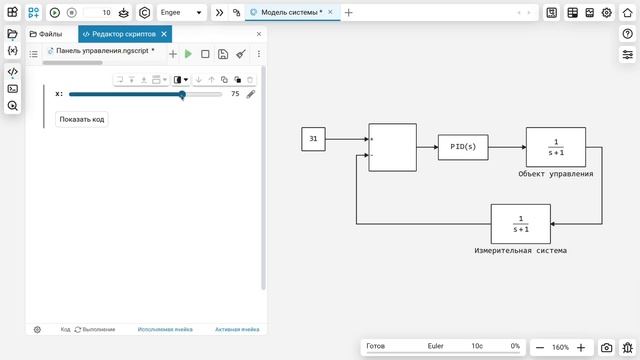Open the graph viewer icon

coord(589,13)
